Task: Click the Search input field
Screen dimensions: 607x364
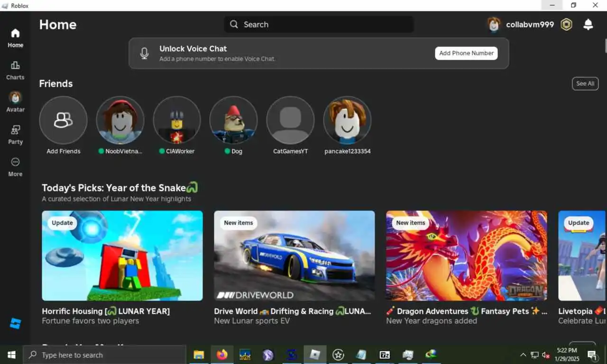Action: [319, 24]
